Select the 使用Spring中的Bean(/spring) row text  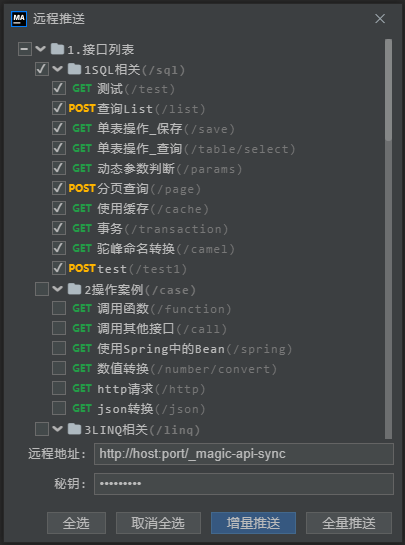pyautogui.click(x=195, y=349)
